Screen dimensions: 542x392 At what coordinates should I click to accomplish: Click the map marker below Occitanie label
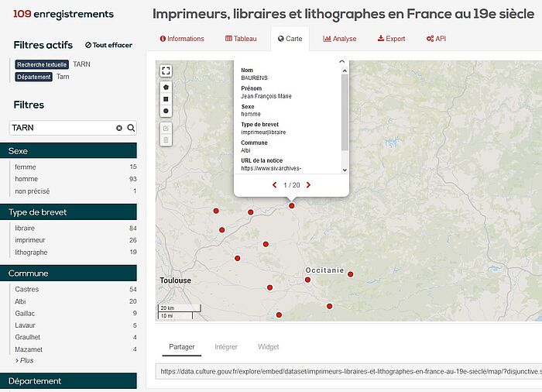(307, 280)
